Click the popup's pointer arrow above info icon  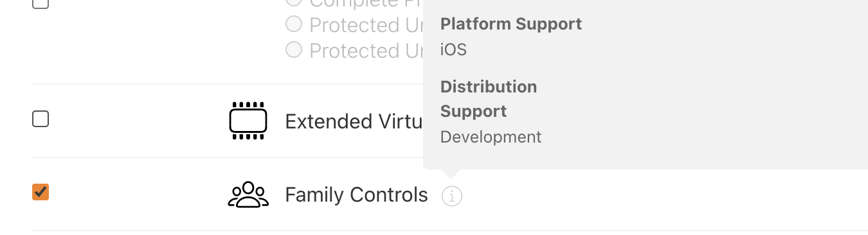click(x=452, y=173)
